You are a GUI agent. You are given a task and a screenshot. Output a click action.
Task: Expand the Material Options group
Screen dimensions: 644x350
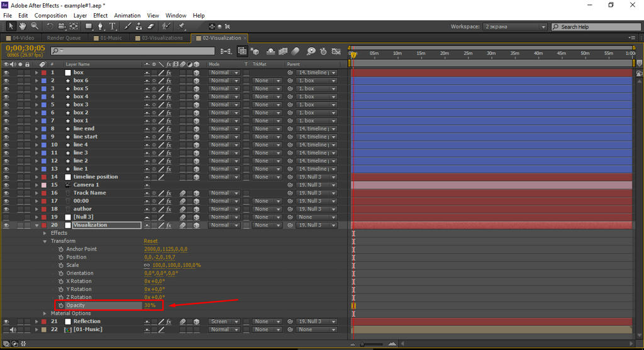coord(45,313)
